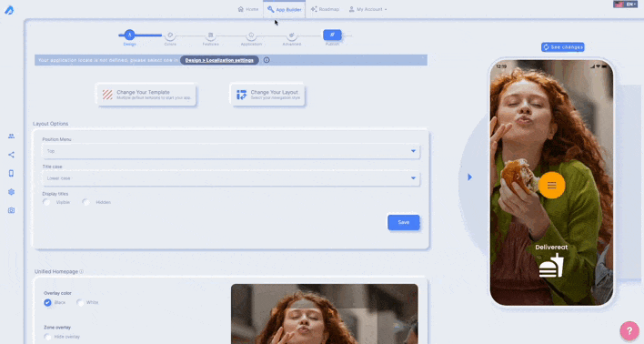
Task: Select the Visible display titles option
Action: pyautogui.click(x=46, y=202)
